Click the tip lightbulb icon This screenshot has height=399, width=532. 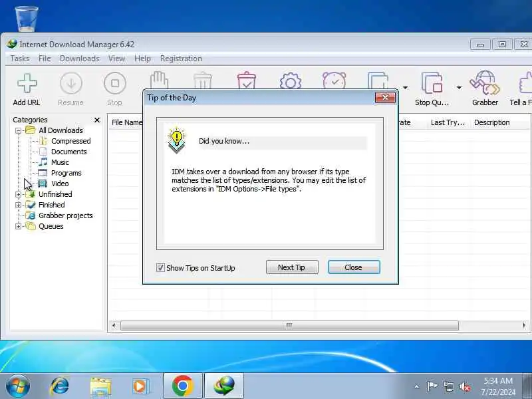click(176, 140)
